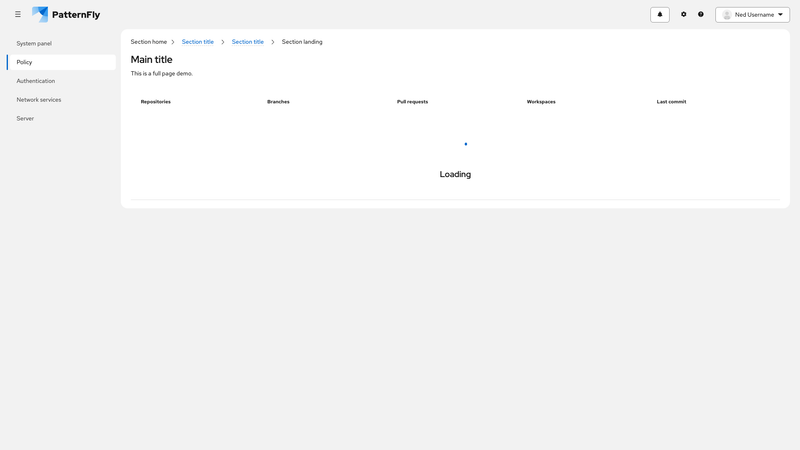Click the Pull requests column header
Screen dimensions: 800x450
click(x=412, y=102)
